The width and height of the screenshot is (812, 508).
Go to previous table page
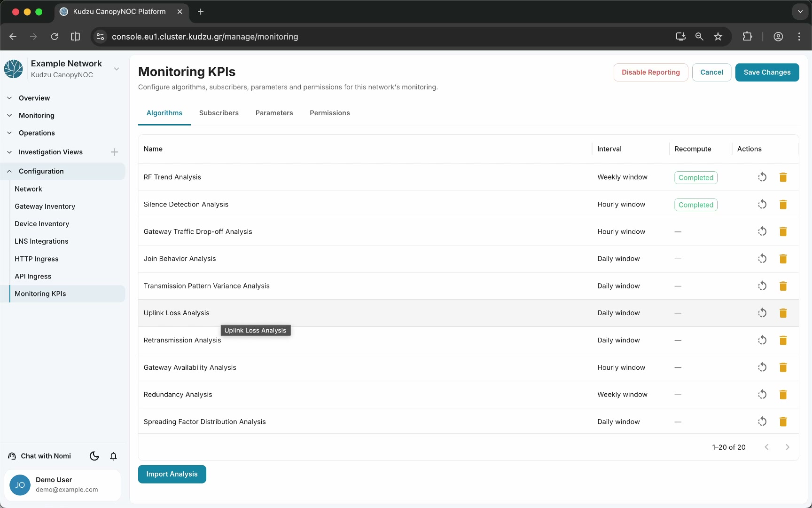(x=766, y=447)
